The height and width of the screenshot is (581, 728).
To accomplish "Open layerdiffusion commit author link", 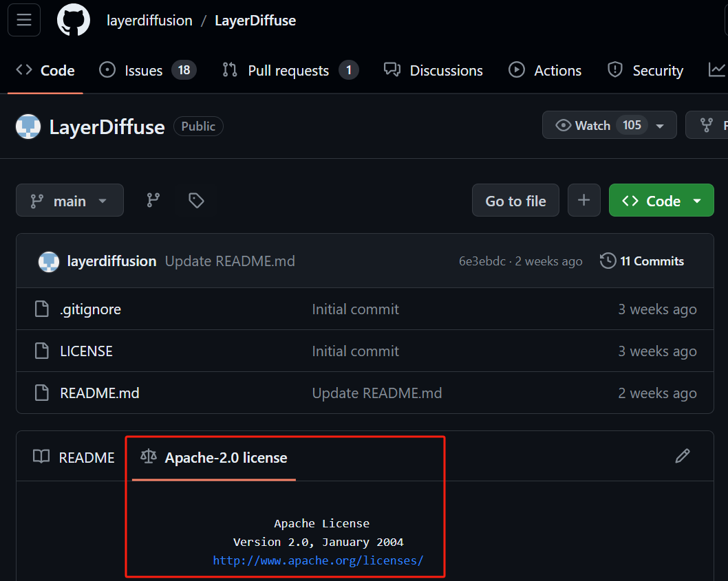I will tap(112, 261).
